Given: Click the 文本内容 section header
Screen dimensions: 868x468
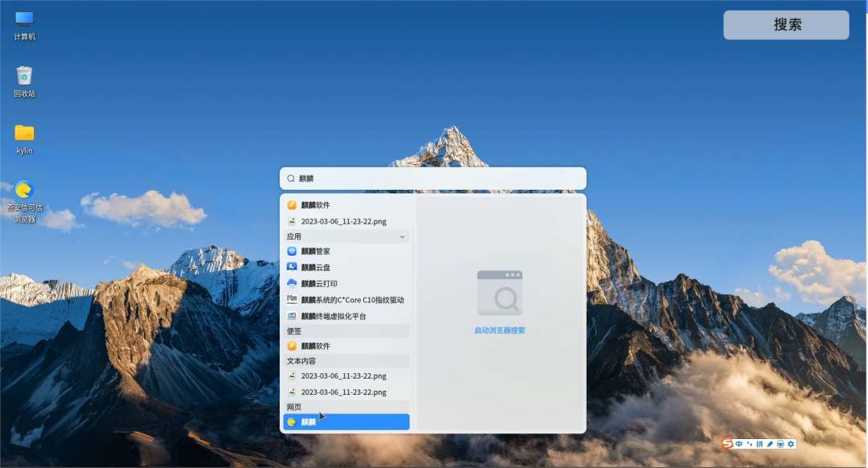Looking at the screenshot, I should coord(346,361).
